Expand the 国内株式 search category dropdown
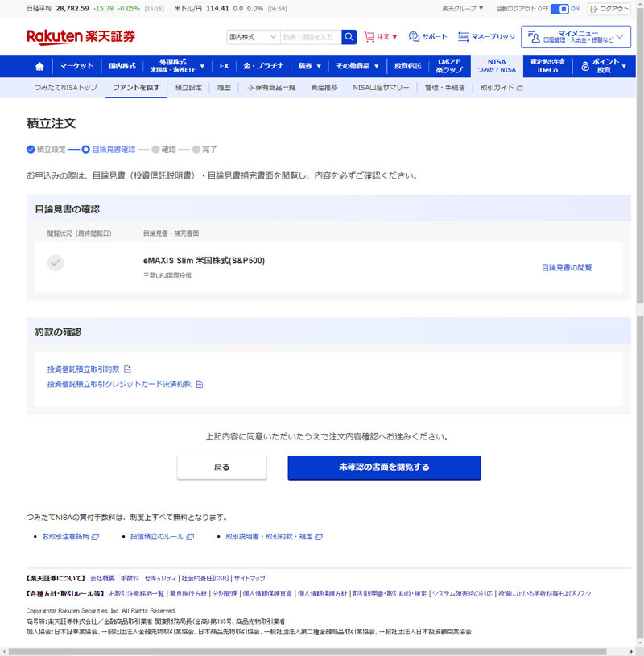This screenshot has width=644, height=656. pos(252,37)
